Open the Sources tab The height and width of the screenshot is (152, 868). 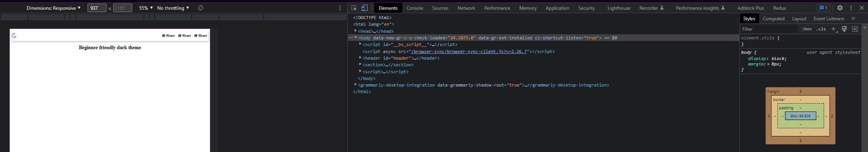440,8
